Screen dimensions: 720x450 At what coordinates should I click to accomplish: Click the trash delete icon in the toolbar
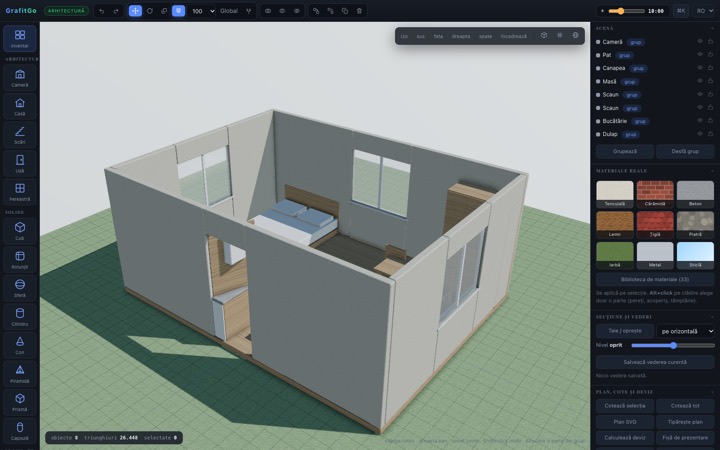point(359,11)
